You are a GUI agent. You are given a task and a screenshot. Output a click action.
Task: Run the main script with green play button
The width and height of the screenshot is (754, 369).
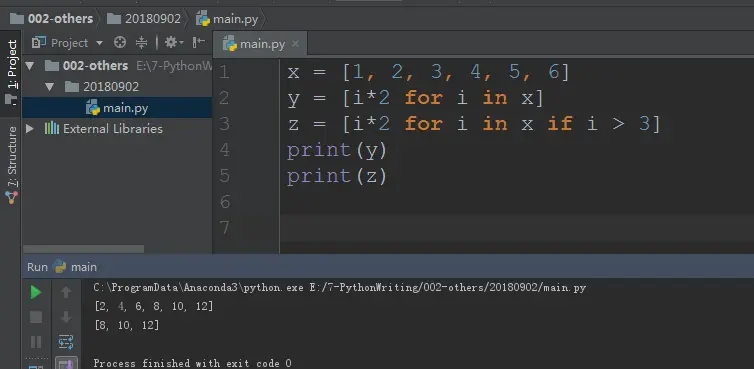coord(36,292)
